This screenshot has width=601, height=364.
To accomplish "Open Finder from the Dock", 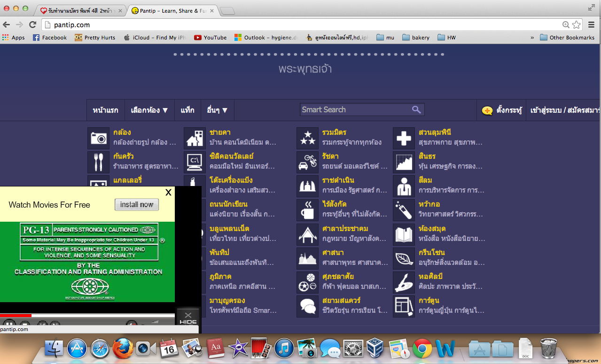I will pos(54,349).
